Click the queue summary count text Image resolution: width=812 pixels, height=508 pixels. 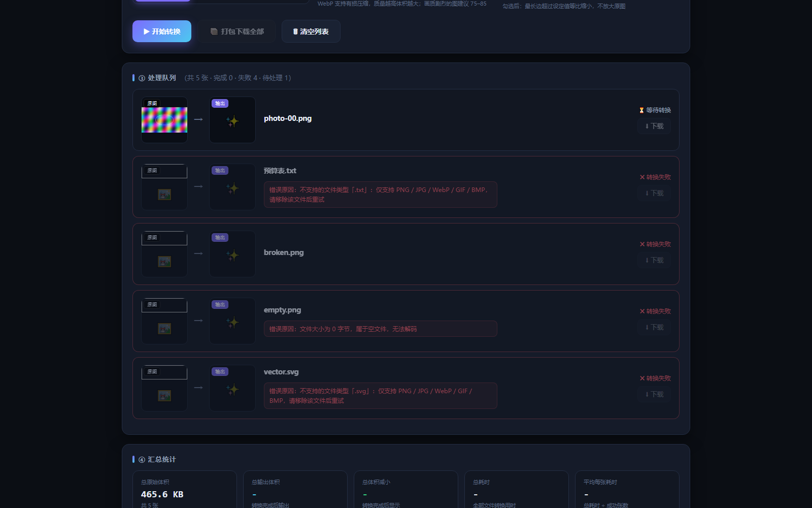(x=238, y=78)
